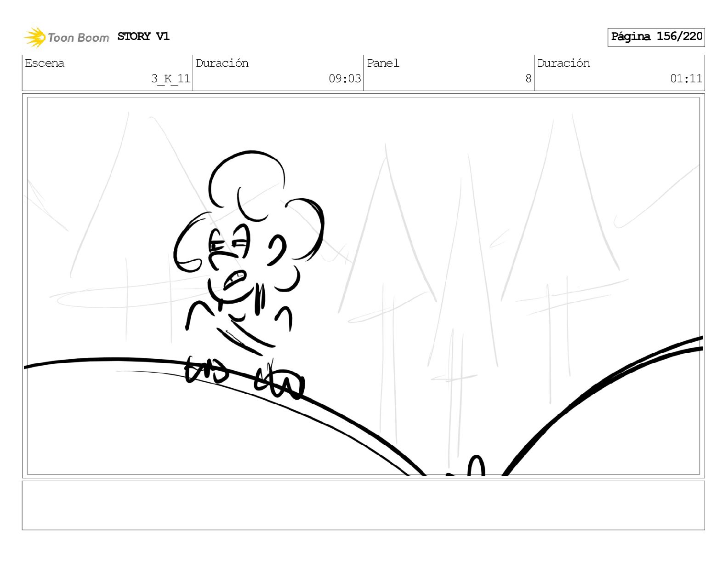Viewport: 728px width, 563px height.
Task: Click the Toon Boom logo
Action: coord(67,37)
